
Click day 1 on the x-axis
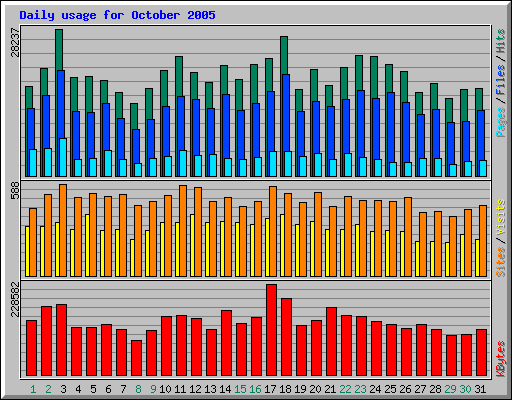coord(33,389)
